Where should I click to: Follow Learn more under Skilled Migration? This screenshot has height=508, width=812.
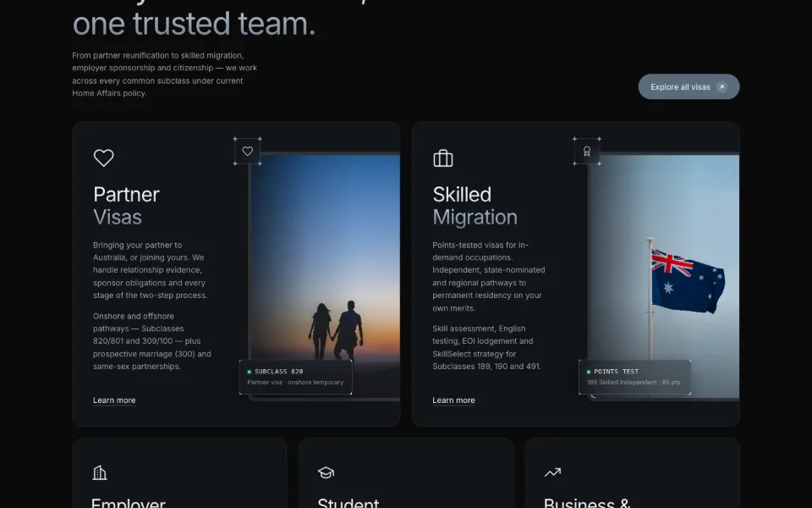coord(453,400)
